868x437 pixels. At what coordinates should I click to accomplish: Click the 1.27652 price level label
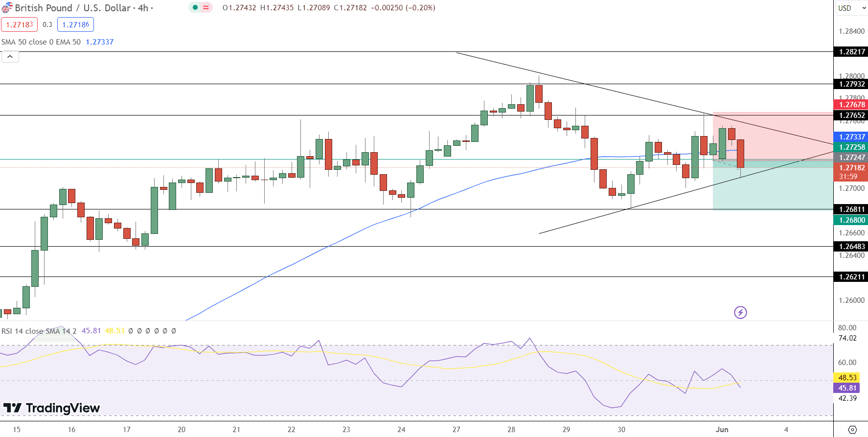(x=851, y=115)
